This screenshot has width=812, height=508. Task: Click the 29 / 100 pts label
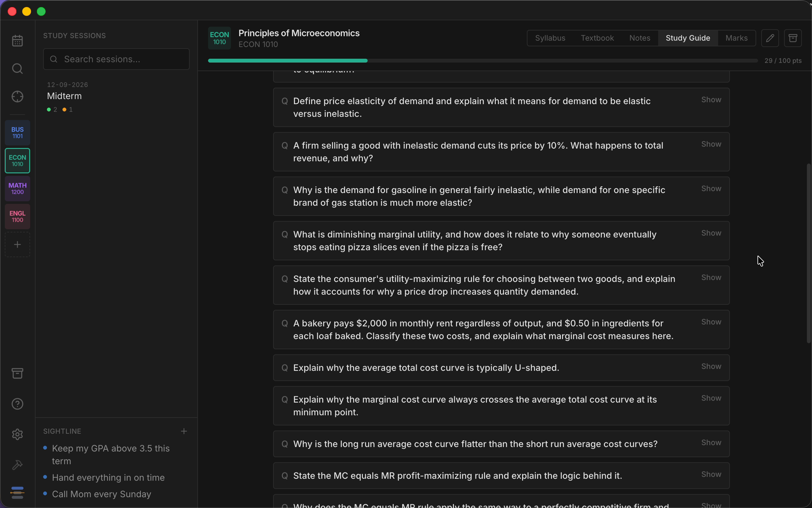click(783, 61)
